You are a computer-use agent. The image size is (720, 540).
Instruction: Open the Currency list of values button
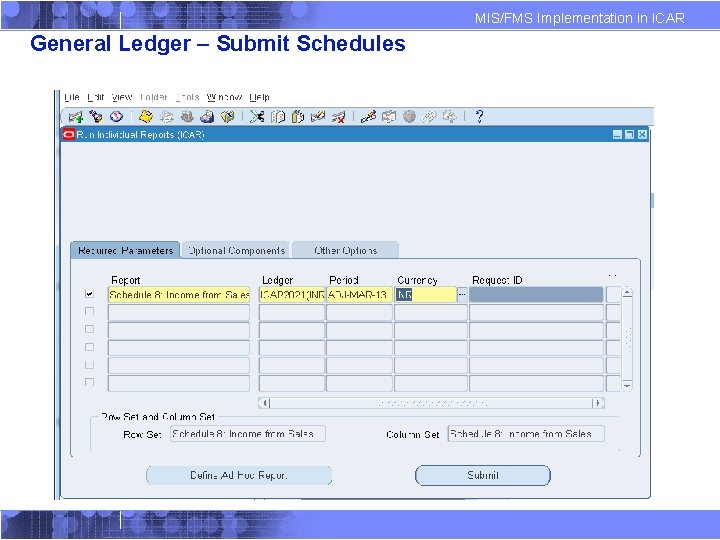point(462,294)
